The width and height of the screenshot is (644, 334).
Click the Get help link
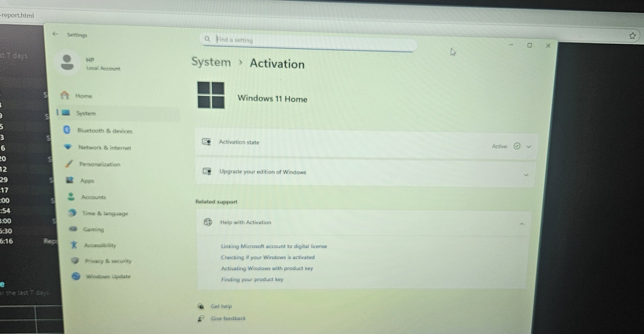pos(221,306)
